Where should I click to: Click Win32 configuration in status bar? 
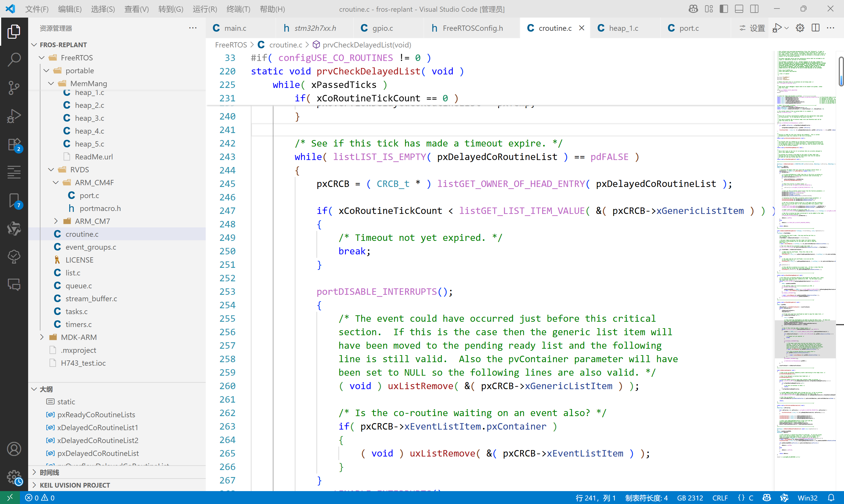coord(807,498)
